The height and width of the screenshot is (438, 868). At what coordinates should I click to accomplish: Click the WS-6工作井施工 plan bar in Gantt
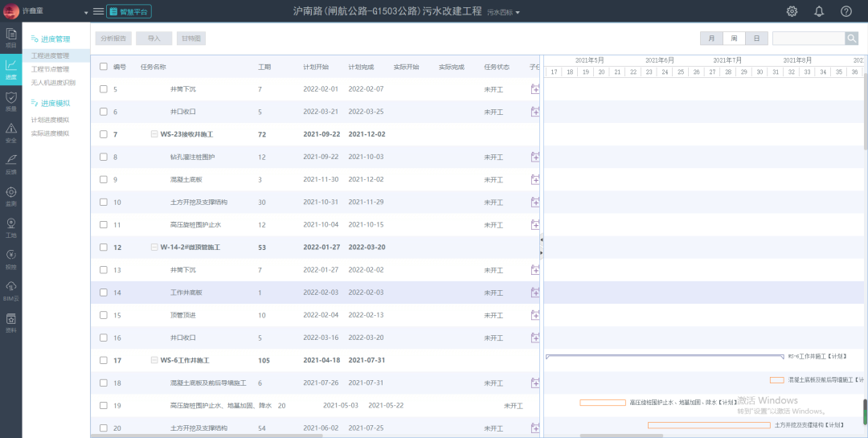pyautogui.click(x=665, y=357)
